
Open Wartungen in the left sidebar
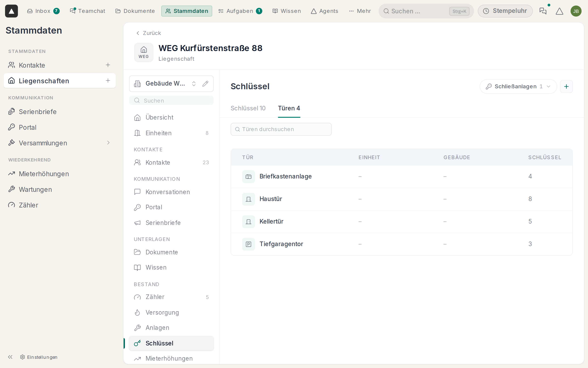click(59, 189)
